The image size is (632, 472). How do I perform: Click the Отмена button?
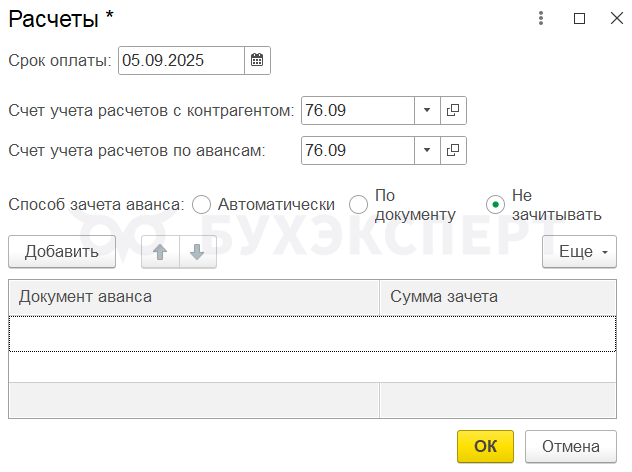(571, 446)
